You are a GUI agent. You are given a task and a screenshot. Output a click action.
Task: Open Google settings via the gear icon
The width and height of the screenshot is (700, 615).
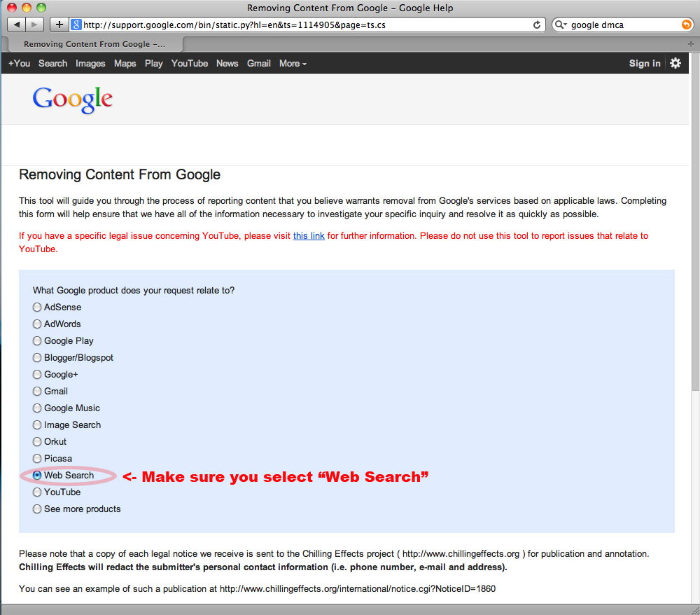675,63
